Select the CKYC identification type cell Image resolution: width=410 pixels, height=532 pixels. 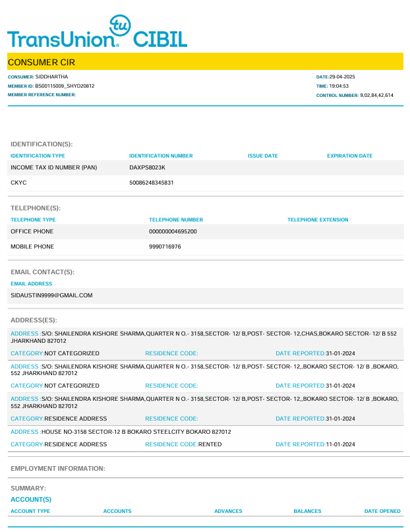click(18, 183)
